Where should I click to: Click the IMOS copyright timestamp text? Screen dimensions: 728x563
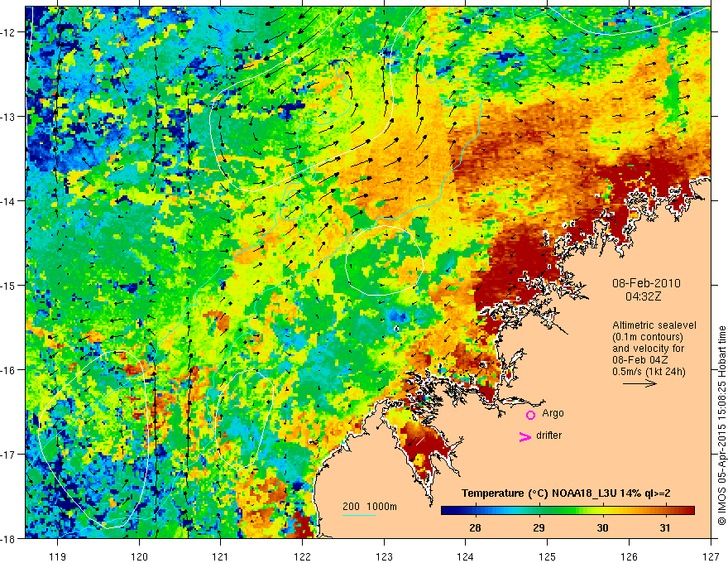coord(722,425)
